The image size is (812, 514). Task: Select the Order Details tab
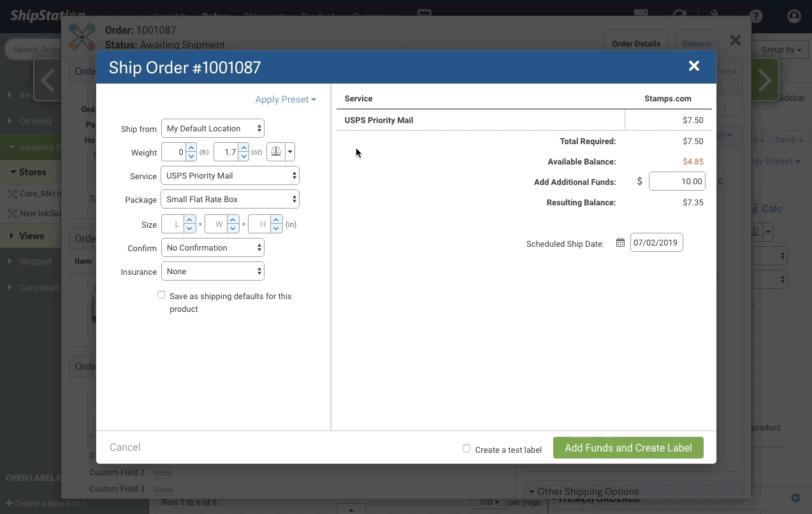(635, 44)
